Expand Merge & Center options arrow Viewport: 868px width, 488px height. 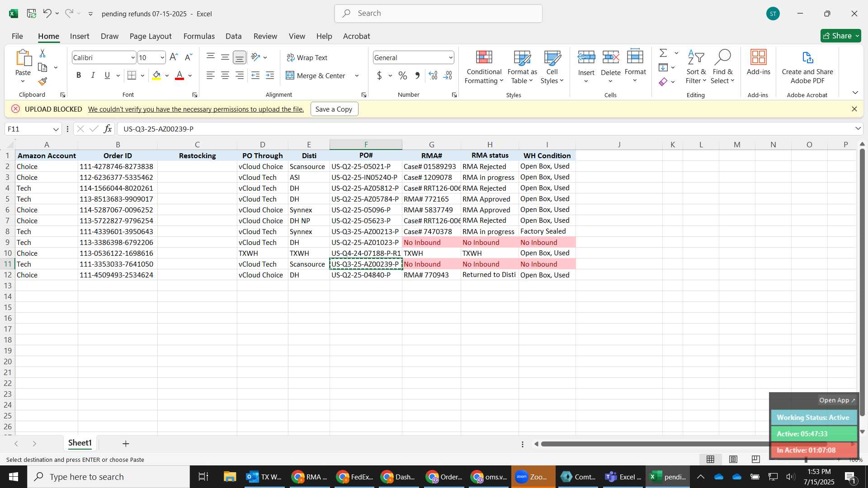(357, 75)
